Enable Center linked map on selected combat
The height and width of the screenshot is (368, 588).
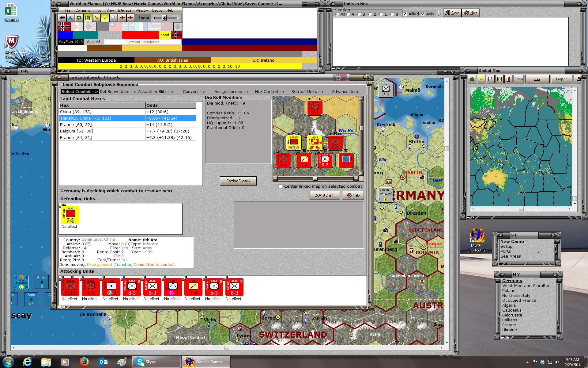point(280,186)
